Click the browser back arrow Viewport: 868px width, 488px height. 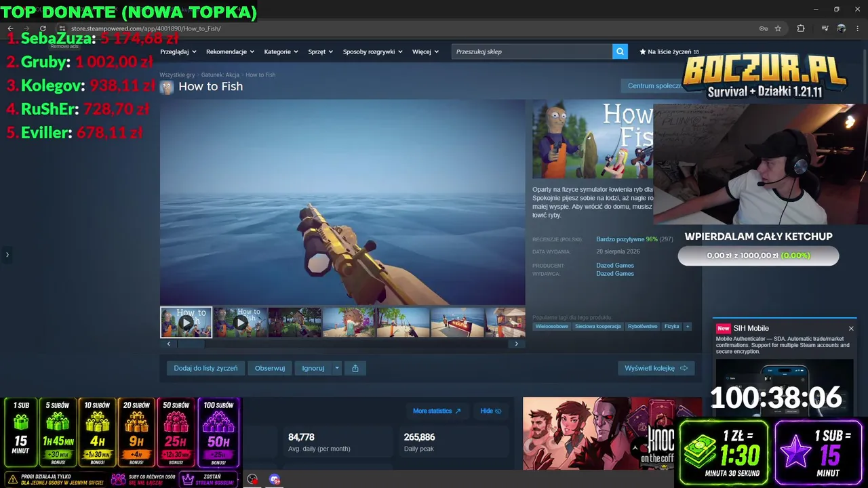[10, 28]
